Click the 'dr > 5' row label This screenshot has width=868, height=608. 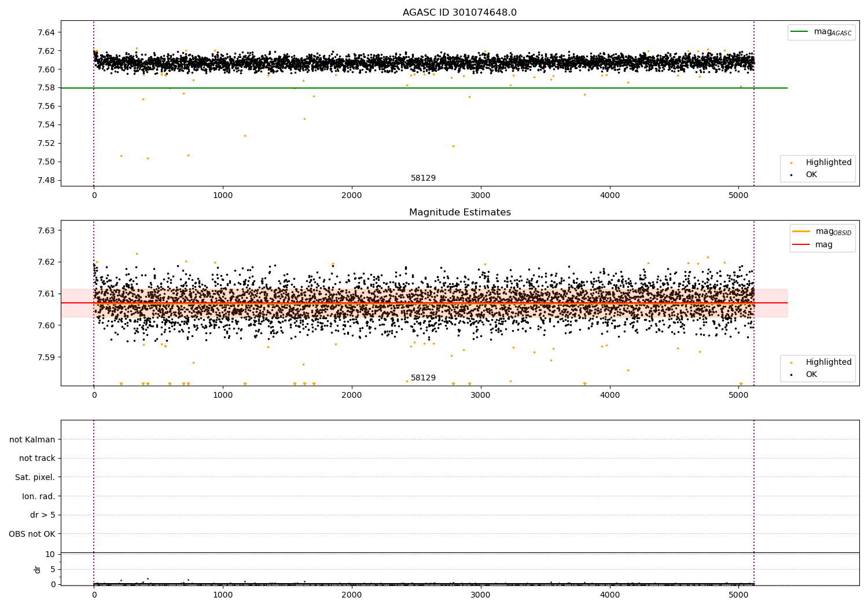click(x=43, y=515)
